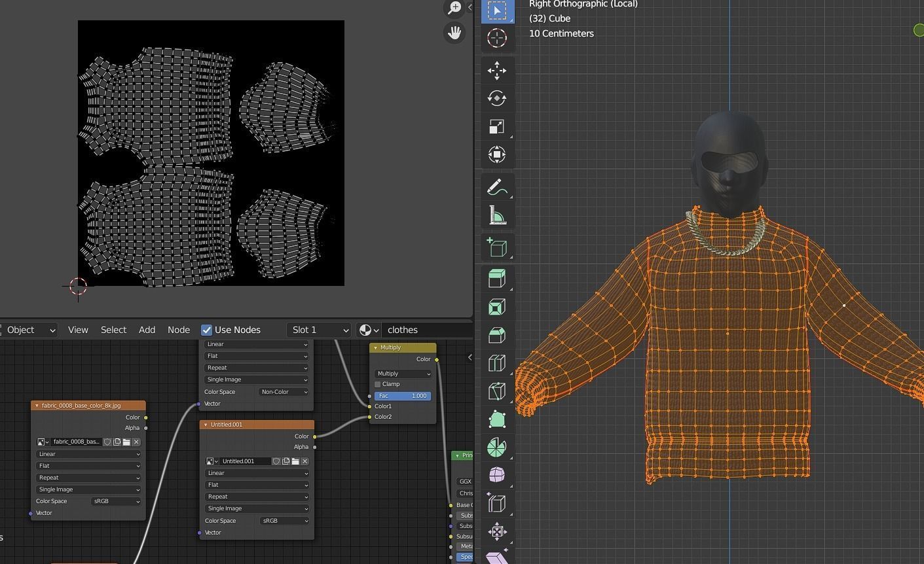Select the Knife tool
The width and height of the screenshot is (924, 564).
[x=497, y=392]
